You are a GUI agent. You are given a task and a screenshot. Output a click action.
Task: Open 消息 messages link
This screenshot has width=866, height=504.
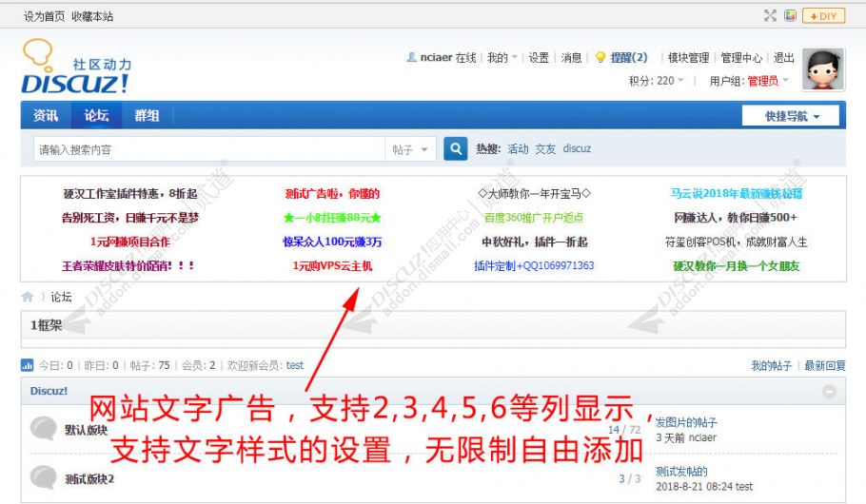pos(571,57)
